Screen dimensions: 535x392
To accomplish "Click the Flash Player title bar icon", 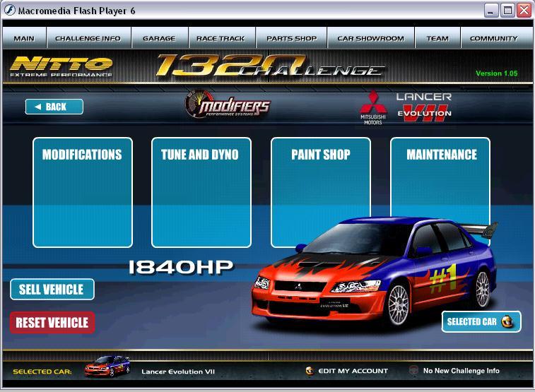I will click(10, 10).
